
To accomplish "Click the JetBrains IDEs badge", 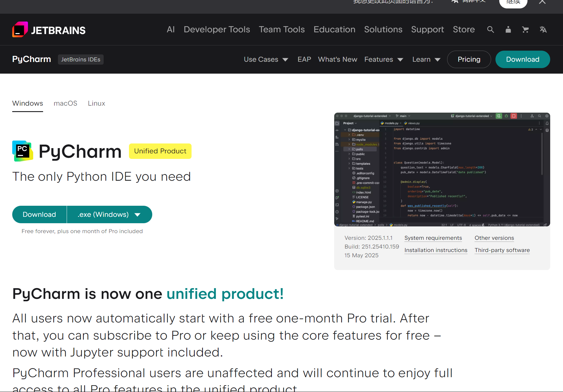I will (x=81, y=59).
